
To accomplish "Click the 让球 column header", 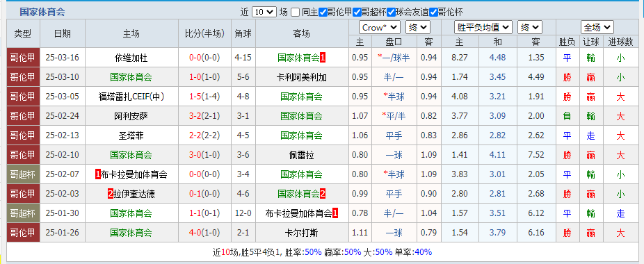I will [591, 42].
